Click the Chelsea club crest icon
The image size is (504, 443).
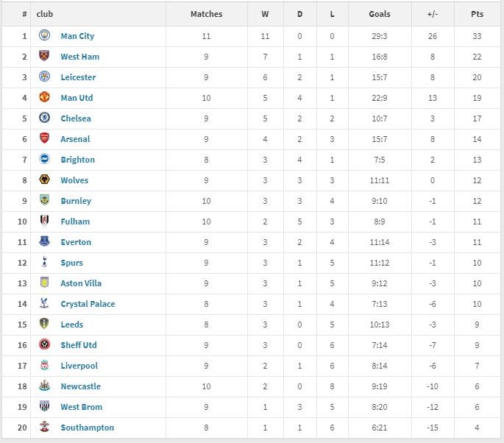pos(44,118)
